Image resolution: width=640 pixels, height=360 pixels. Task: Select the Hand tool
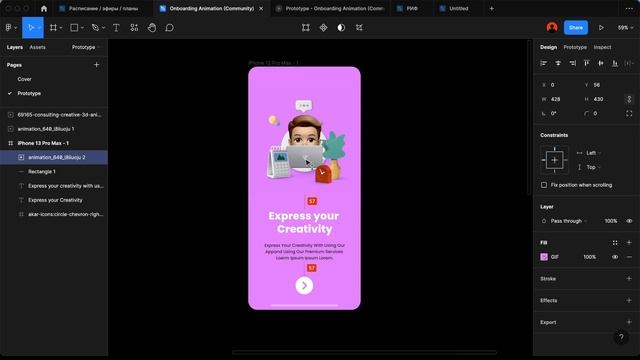click(152, 28)
